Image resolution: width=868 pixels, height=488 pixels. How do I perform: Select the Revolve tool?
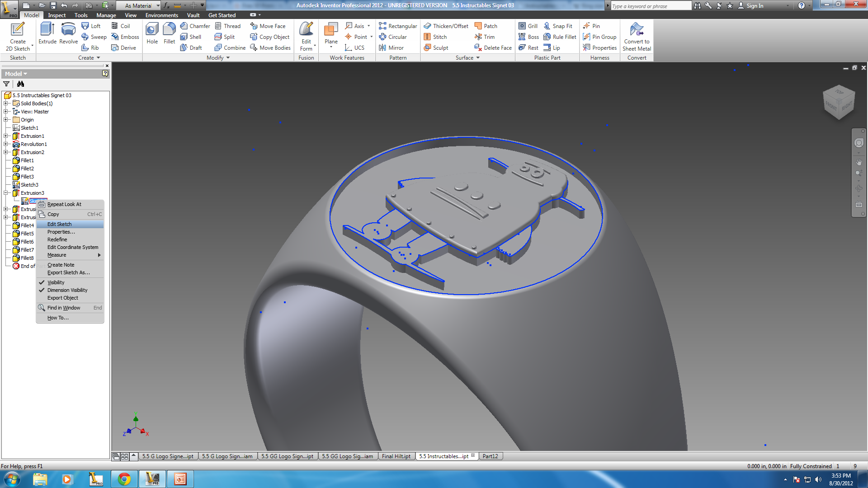click(x=68, y=33)
